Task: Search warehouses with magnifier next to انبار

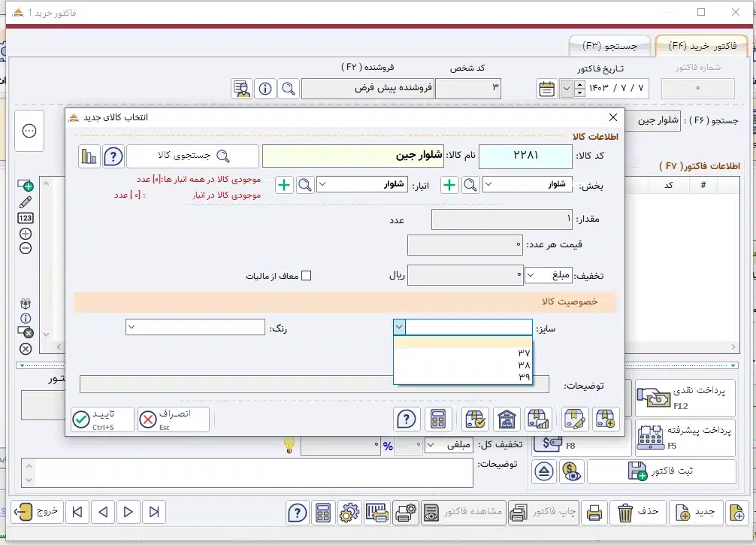Action: [x=304, y=185]
